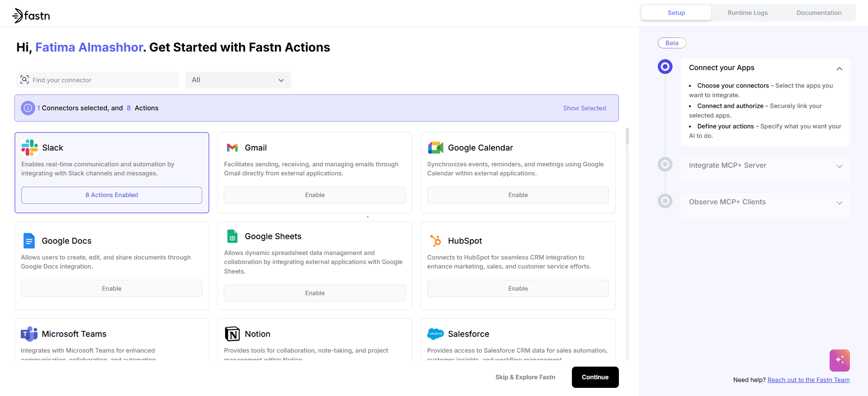Click the HubSpot logo icon
The image size is (868, 396).
tap(435, 240)
